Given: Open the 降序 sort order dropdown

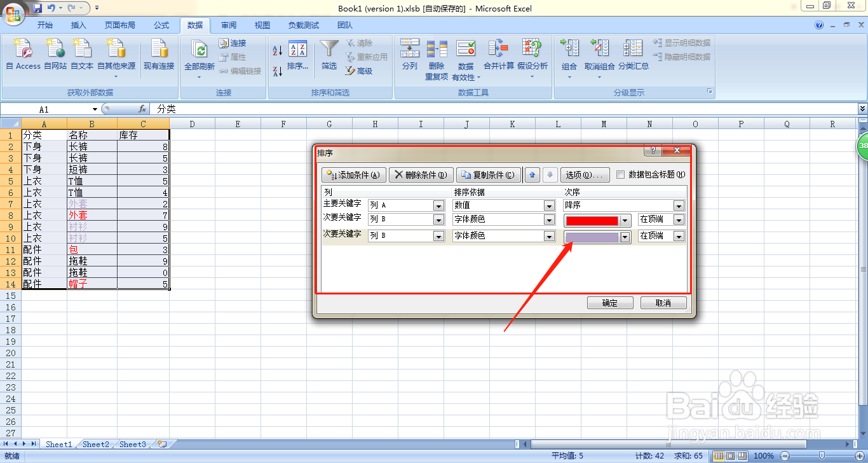Looking at the screenshot, I should pos(679,205).
